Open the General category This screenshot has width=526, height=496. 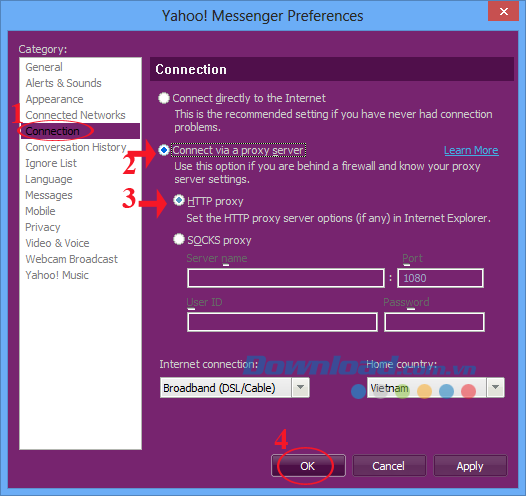point(44,67)
